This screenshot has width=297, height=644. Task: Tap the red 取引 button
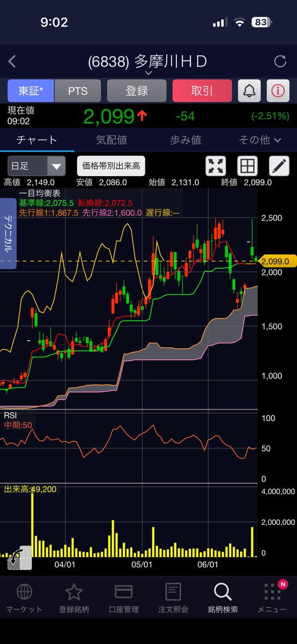click(202, 91)
